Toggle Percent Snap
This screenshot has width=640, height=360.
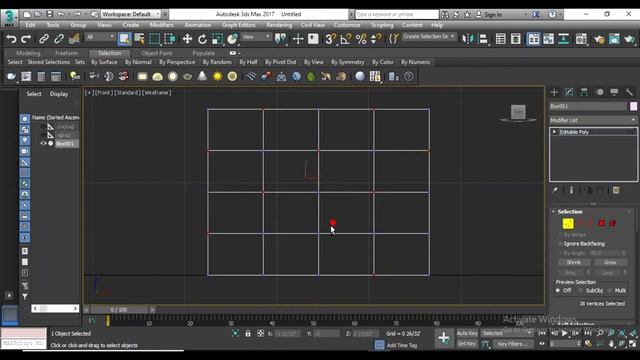(361, 39)
